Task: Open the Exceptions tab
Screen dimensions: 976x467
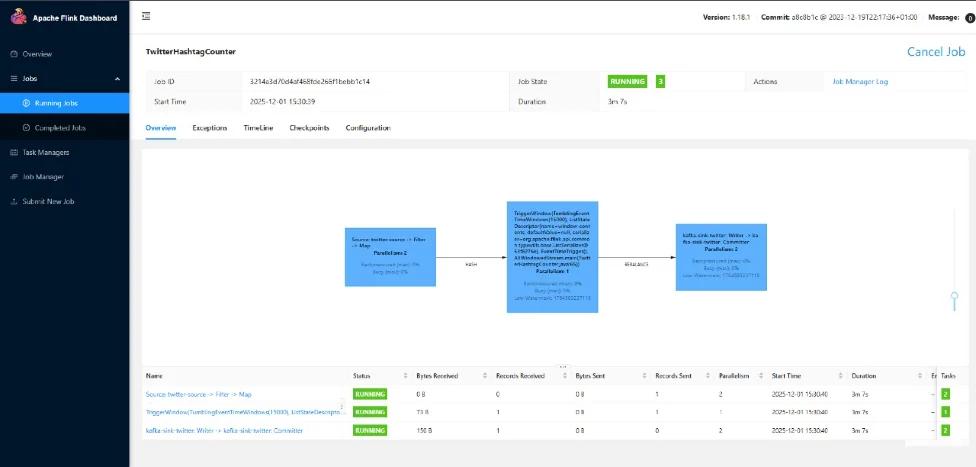Action: 209,128
